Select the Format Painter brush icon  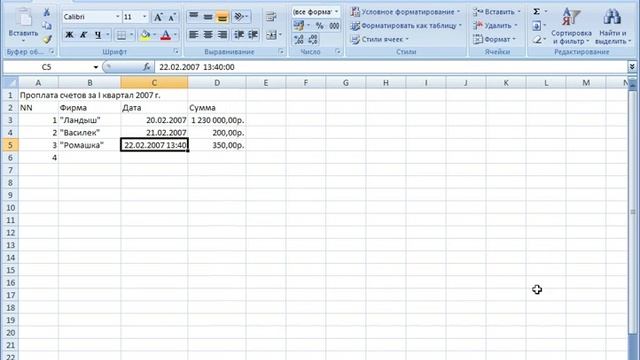(x=47, y=39)
